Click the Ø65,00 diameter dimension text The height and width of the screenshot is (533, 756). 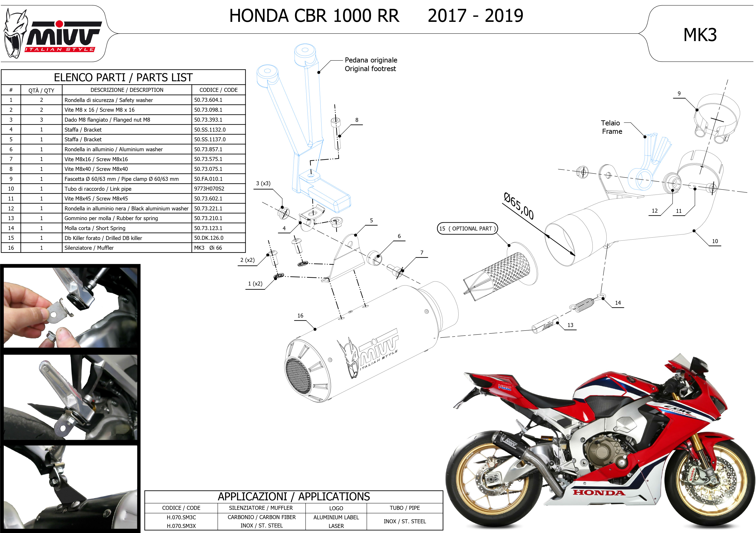519,206
